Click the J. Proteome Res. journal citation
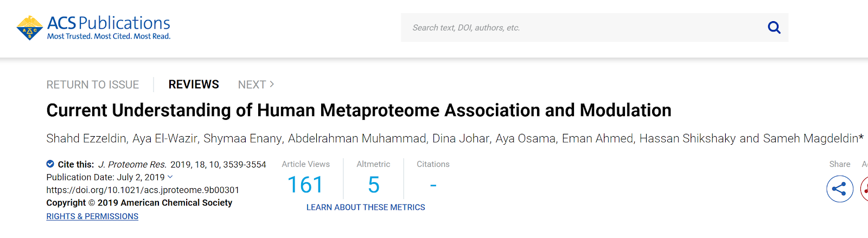This screenshot has height=238, width=868. coord(132,164)
